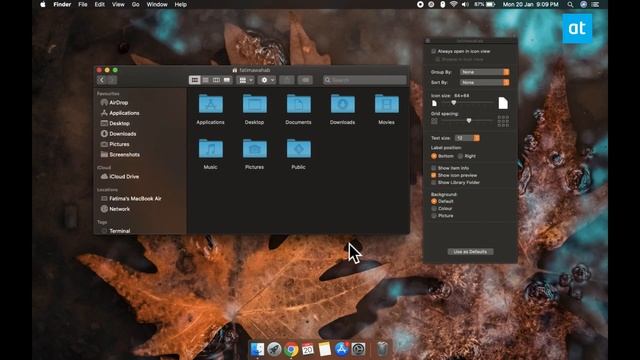The width and height of the screenshot is (640, 360).
Task: Select Right label position
Action: 460,156
